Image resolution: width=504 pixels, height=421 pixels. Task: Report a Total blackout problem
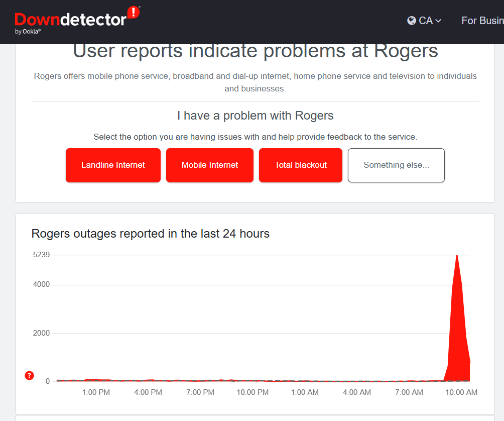pyautogui.click(x=301, y=165)
